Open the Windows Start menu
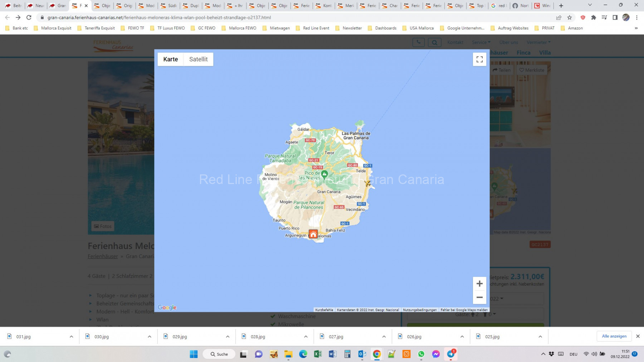The image size is (644, 362). (x=194, y=354)
